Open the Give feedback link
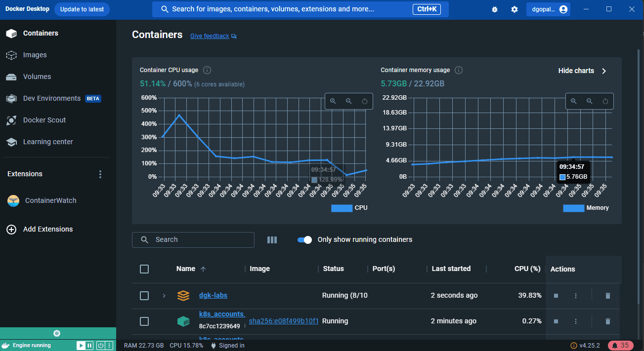The height and width of the screenshot is (351, 644). pos(210,36)
